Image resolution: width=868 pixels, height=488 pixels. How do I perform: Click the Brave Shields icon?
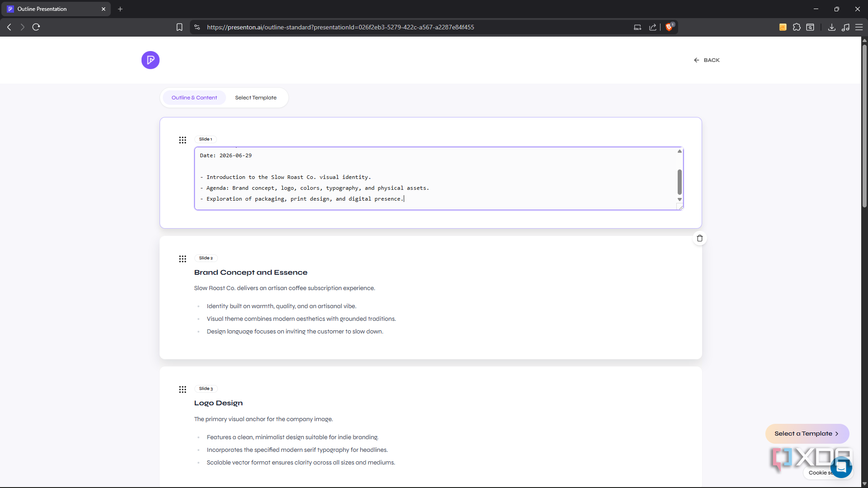pyautogui.click(x=670, y=27)
